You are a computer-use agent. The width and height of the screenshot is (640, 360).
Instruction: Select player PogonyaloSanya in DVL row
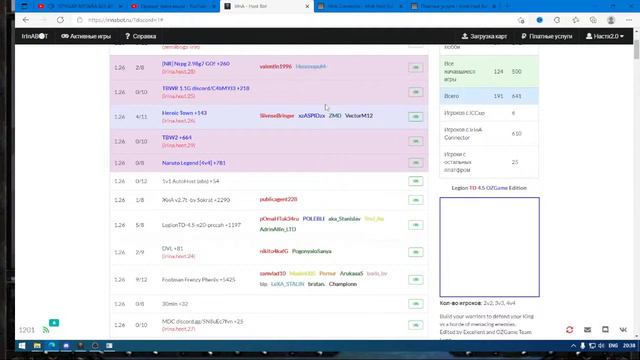pos(311,251)
